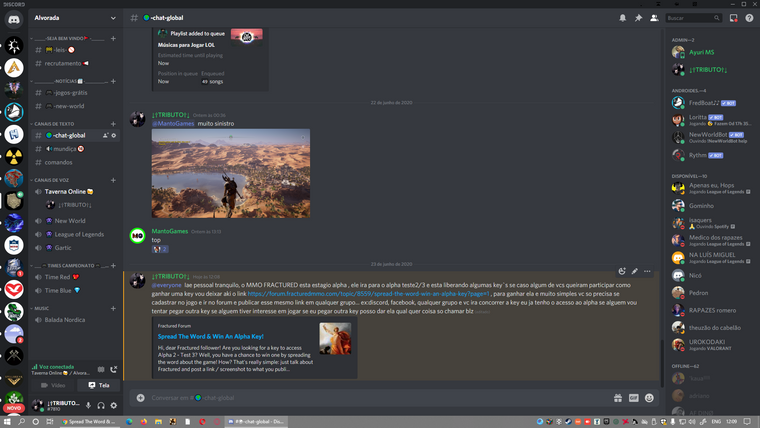Screen dimensions: 760x428
Task: Open GIF picker in message bar
Action: pos(633,398)
